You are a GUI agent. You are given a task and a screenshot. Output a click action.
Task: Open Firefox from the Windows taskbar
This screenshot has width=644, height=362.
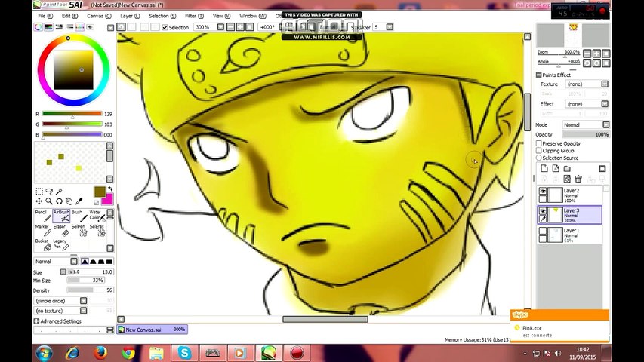click(x=100, y=353)
